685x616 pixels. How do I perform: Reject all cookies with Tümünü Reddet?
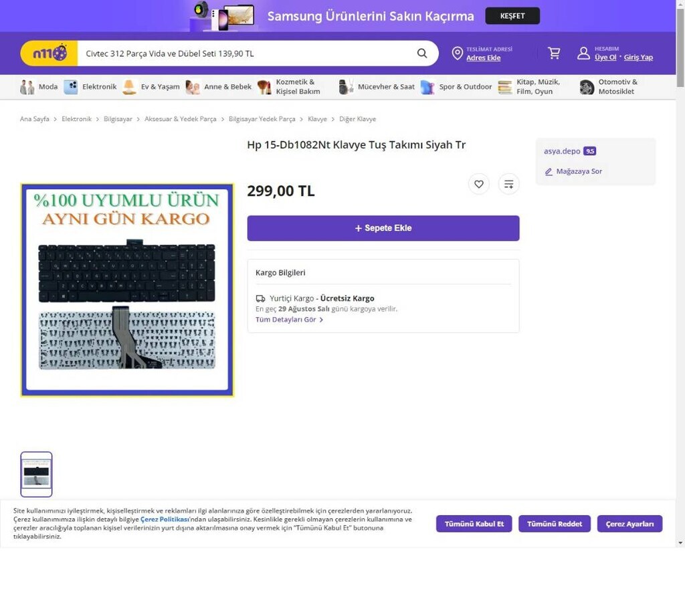click(x=555, y=524)
